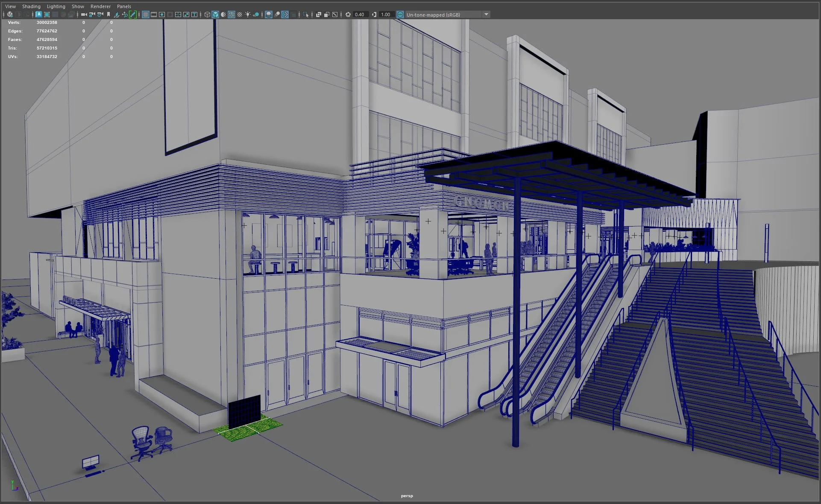Toggle the viewport Grid display
821x504 pixels.
pos(146,15)
